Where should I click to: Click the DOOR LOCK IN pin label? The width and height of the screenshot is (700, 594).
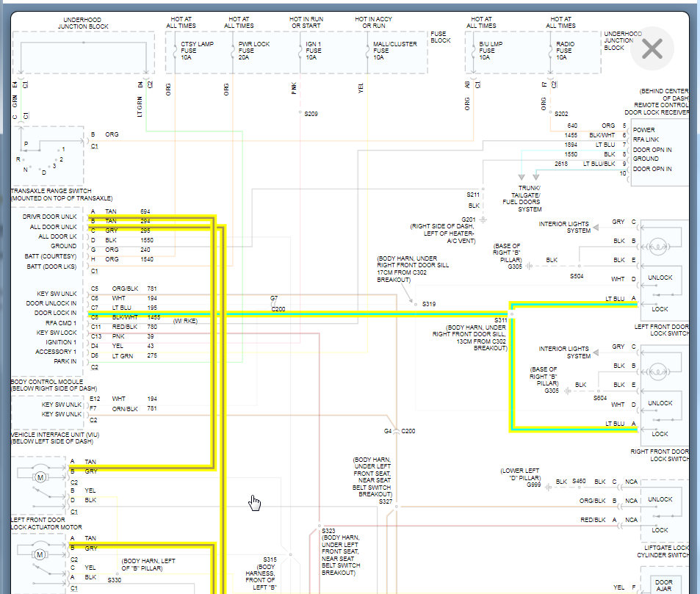click(x=55, y=313)
